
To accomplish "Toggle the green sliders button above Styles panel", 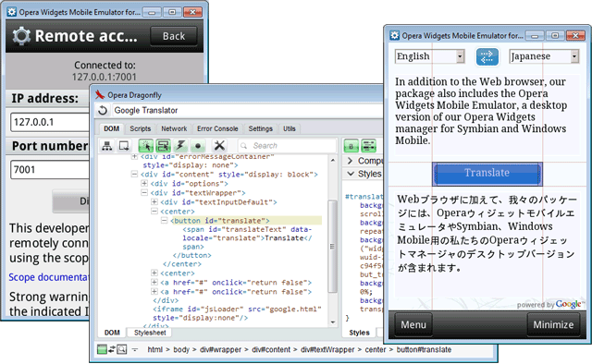I will pos(368,146).
